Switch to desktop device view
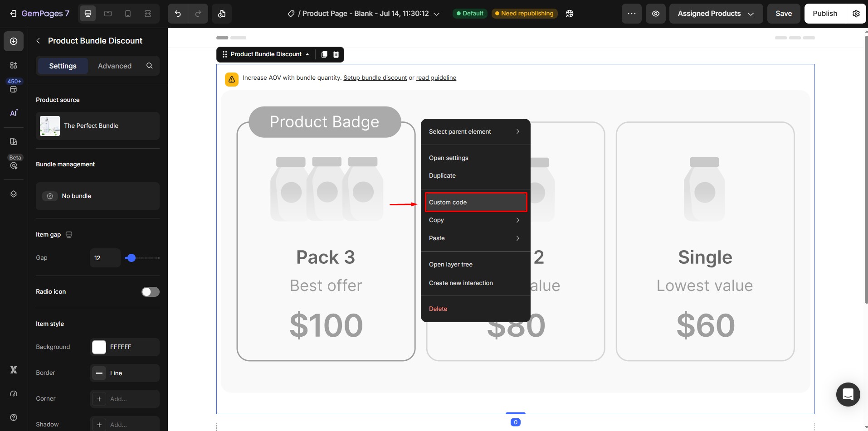The width and height of the screenshot is (868, 431). point(88,14)
